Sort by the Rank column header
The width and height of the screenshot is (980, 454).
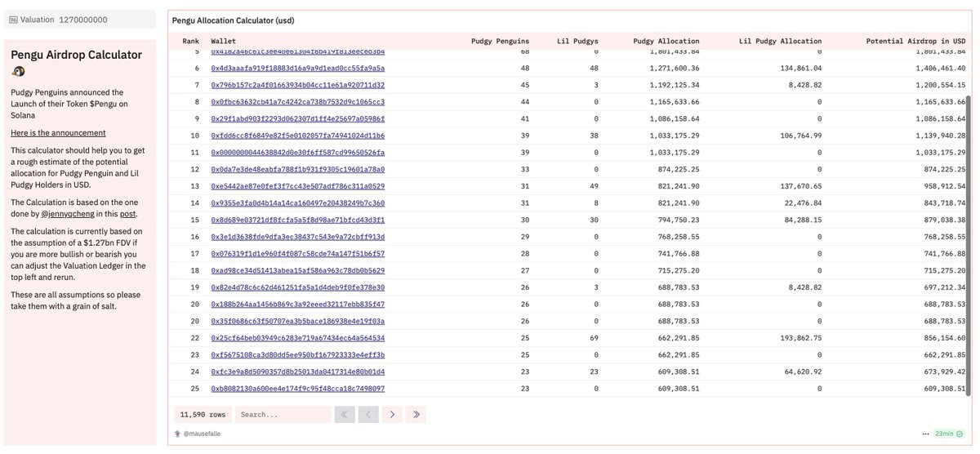coord(191,41)
